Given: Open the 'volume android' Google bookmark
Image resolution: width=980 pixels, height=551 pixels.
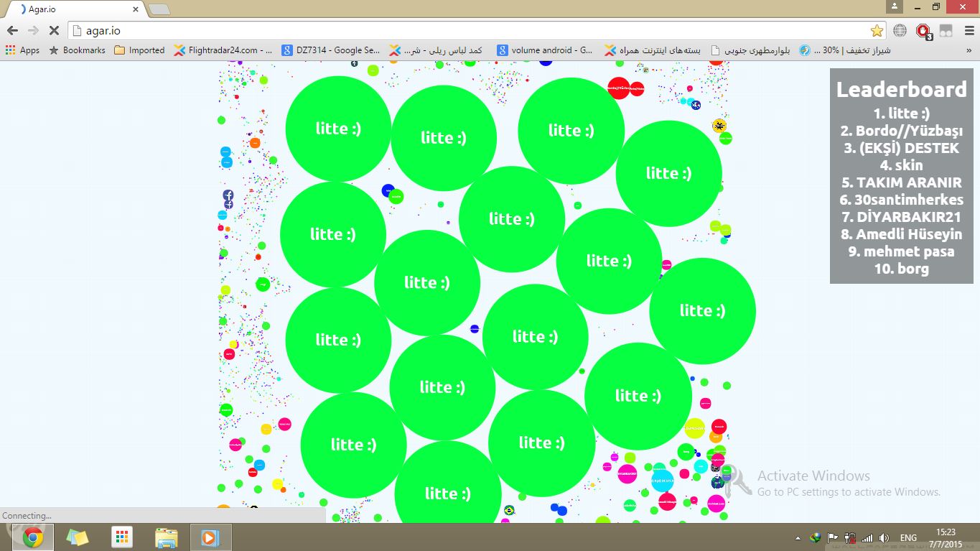Looking at the screenshot, I should tap(545, 50).
